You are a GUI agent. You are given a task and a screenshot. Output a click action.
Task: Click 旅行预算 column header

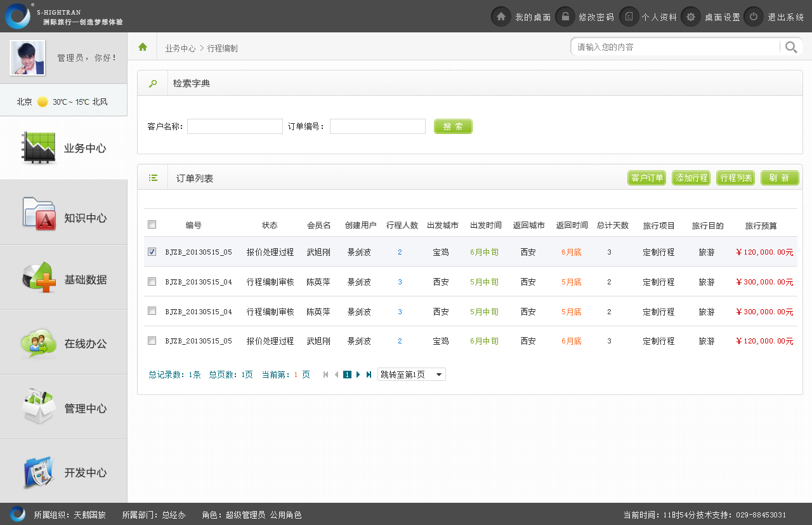(x=761, y=225)
